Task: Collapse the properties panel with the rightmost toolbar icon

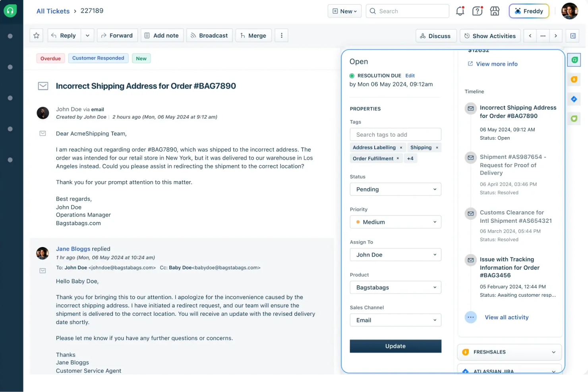Action: pyautogui.click(x=573, y=36)
